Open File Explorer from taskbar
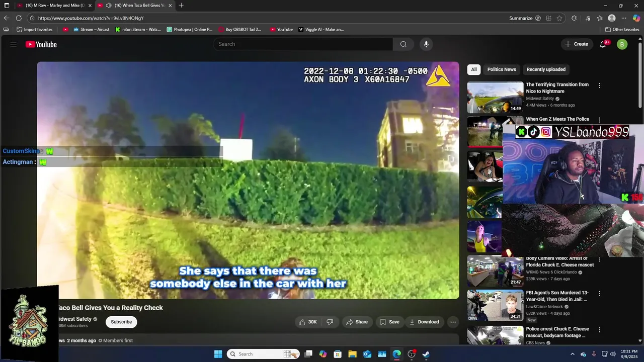Screen dimensions: 644x362 click(x=352, y=354)
